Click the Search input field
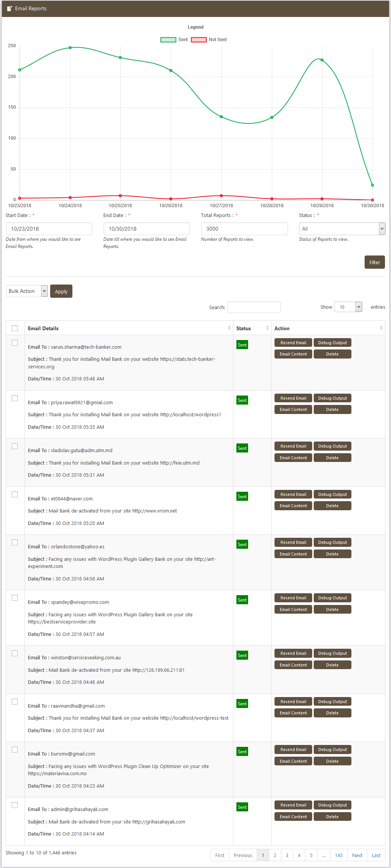This screenshot has width=391, height=868. [254, 307]
